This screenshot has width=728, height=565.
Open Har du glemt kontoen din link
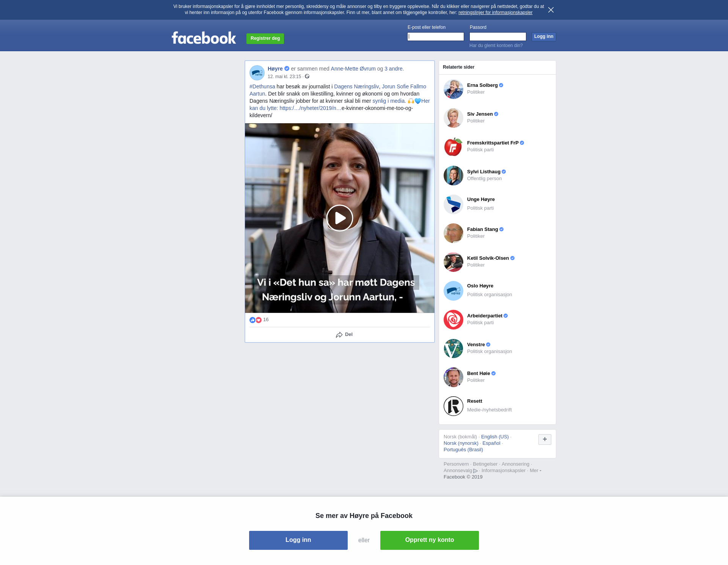click(496, 46)
